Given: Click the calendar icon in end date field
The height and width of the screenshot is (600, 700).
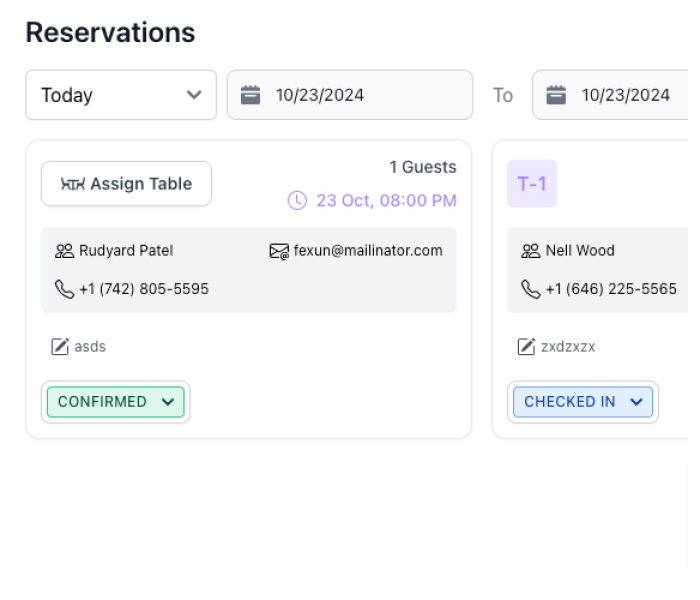Looking at the screenshot, I should [556, 95].
